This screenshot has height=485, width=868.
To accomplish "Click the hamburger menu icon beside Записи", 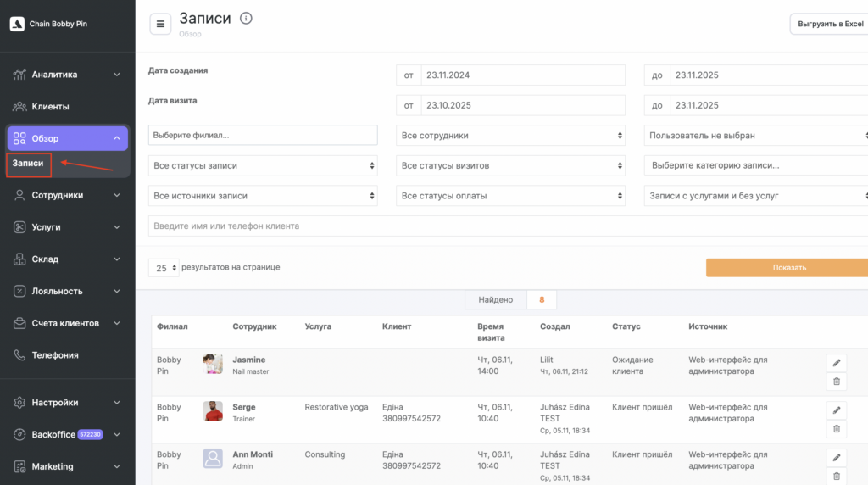I will pos(160,24).
